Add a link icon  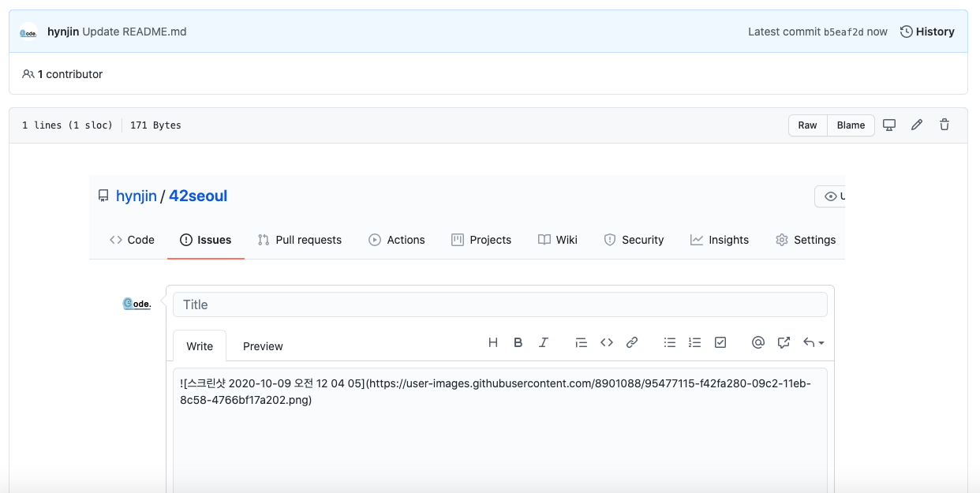[x=632, y=342]
